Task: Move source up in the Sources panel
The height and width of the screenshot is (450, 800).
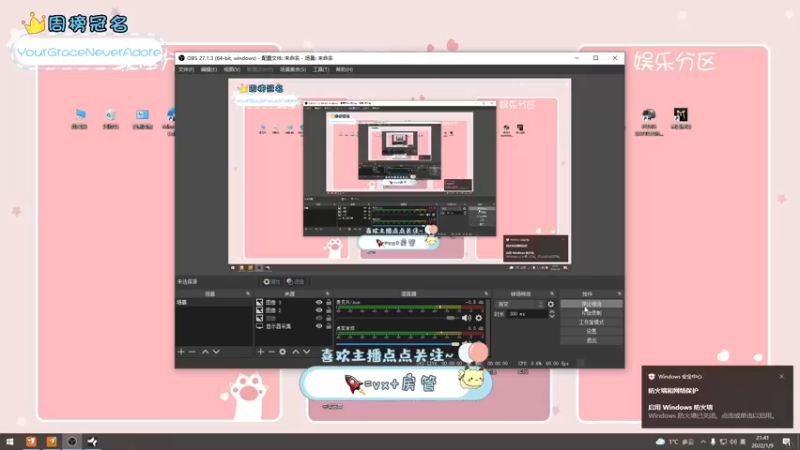Action: pyautogui.click(x=295, y=352)
